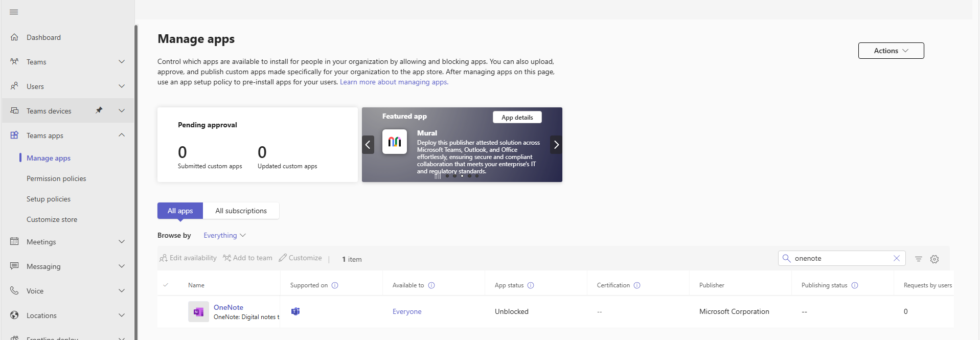Open the Actions dropdown
980x340 pixels.
(x=891, y=51)
